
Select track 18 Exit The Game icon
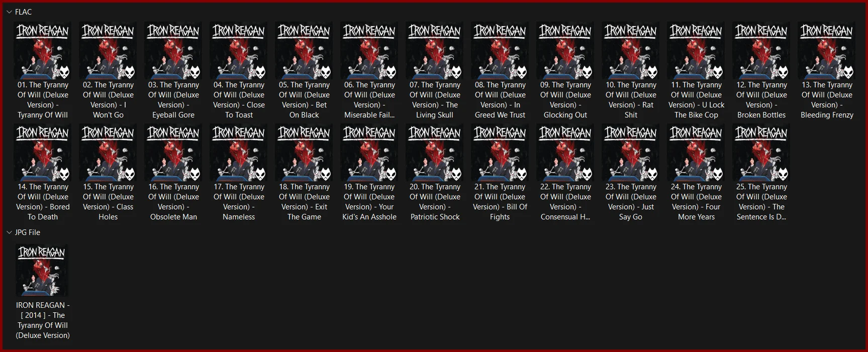[x=304, y=152]
